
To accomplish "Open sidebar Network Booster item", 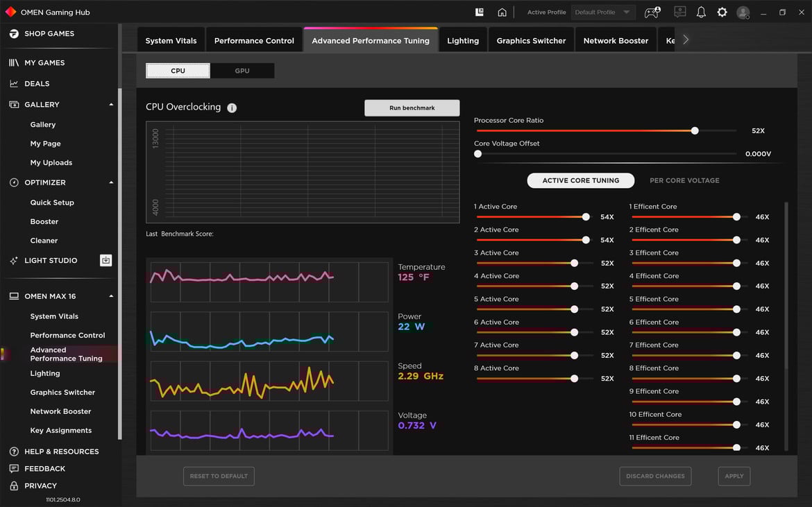I will tap(60, 411).
